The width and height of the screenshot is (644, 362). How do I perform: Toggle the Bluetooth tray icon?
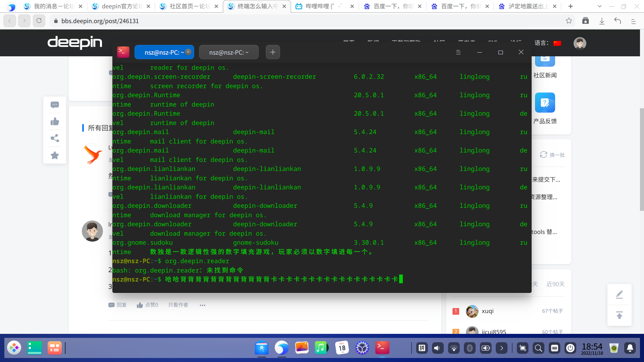tap(470, 348)
